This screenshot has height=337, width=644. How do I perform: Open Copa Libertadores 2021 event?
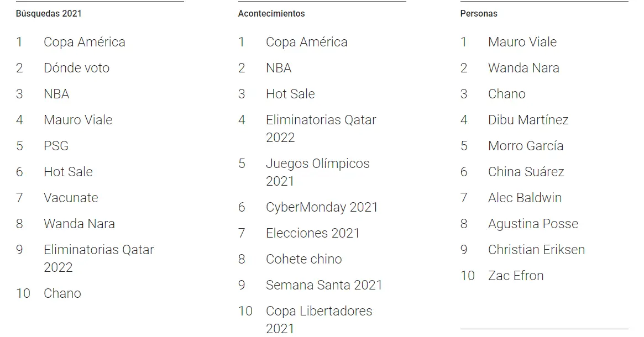319,319
